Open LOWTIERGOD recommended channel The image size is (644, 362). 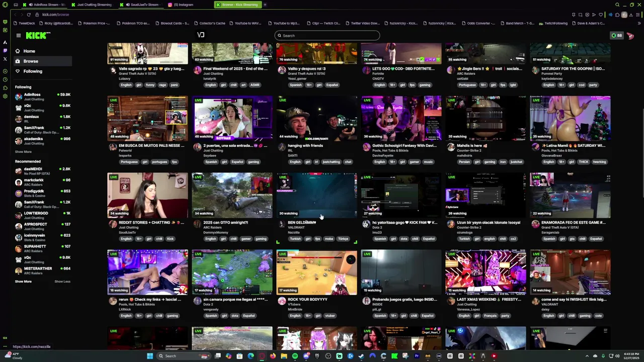(42, 215)
